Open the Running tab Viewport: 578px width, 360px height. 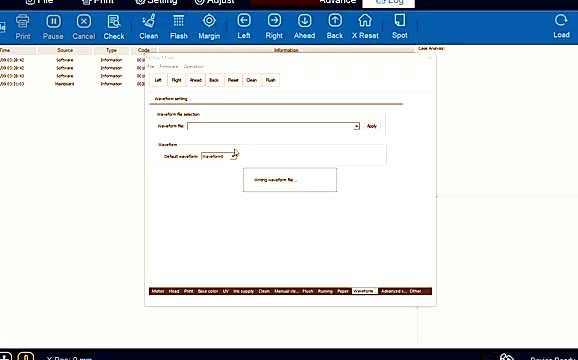click(x=325, y=291)
